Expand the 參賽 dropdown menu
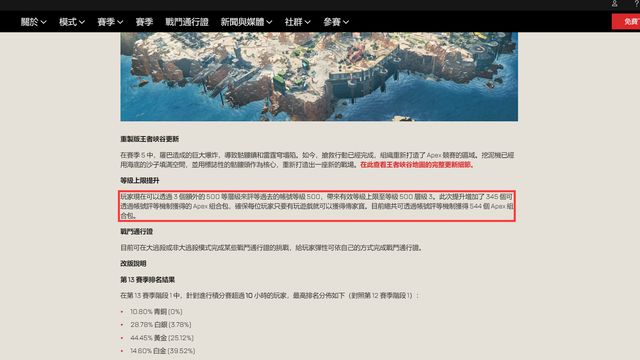The height and width of the screenshot is (360, 640). coord(336,22)
